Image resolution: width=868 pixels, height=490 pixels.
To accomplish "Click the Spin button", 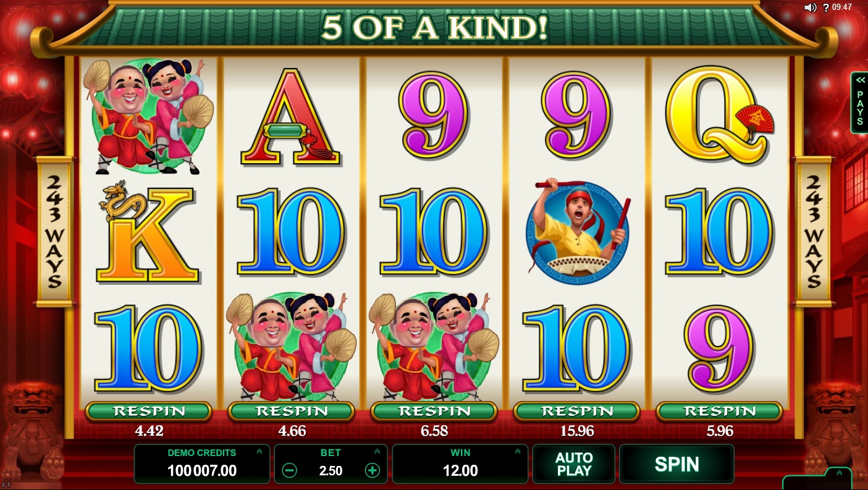I will (676, 464).
